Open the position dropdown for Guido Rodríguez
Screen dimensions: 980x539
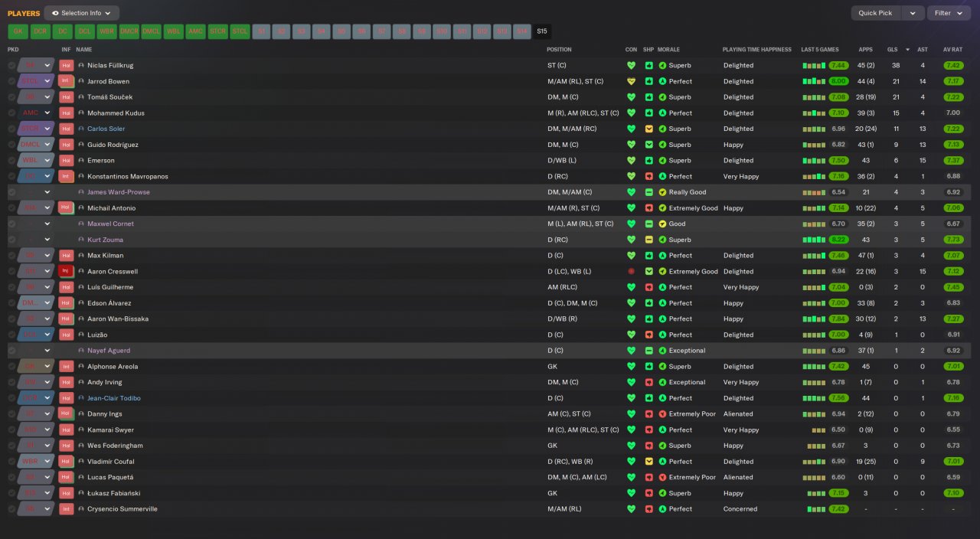coord(47,145)
